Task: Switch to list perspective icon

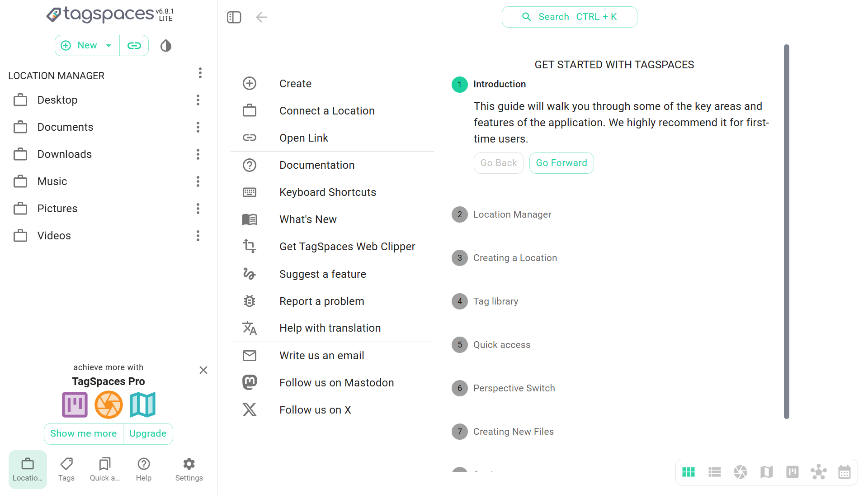Action: 715,472
